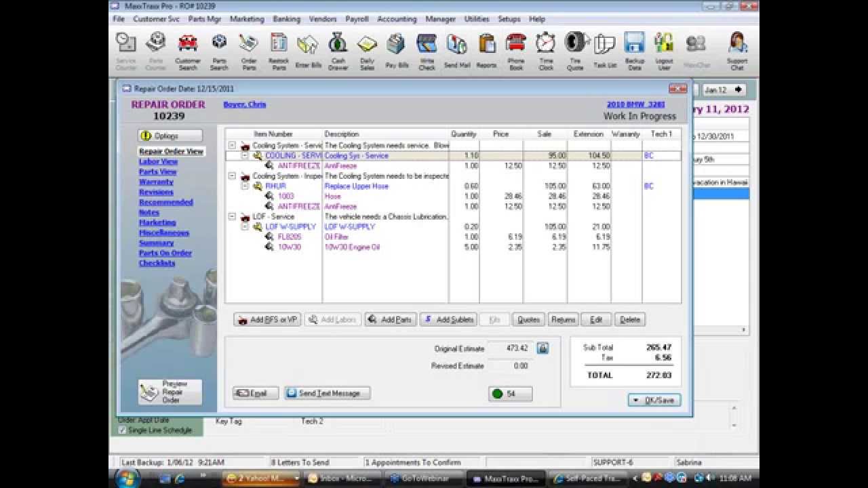Open the Customer Search toolbar icon
This screenshot has width=868, height=488.
coord(188,51)
